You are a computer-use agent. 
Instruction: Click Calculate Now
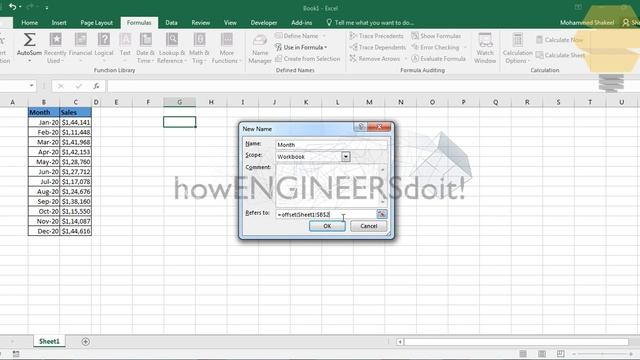560,40
